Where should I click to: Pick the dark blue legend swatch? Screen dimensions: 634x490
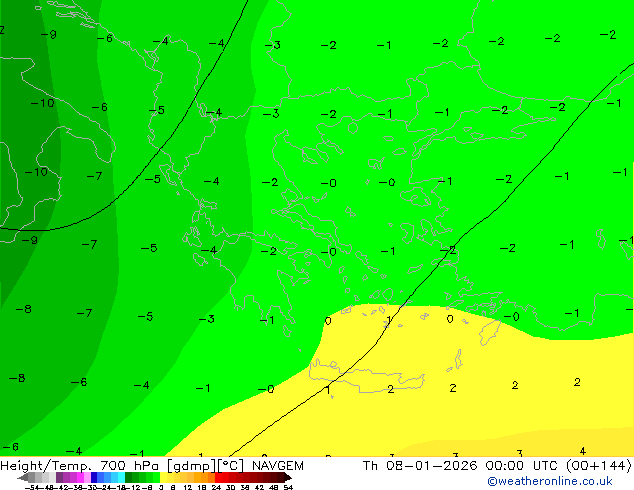coord(94,477)
